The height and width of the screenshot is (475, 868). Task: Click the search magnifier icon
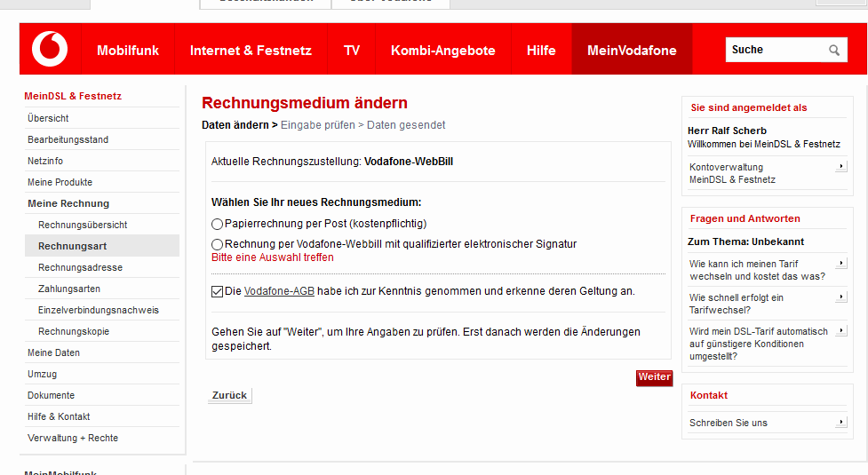point(834,51)
